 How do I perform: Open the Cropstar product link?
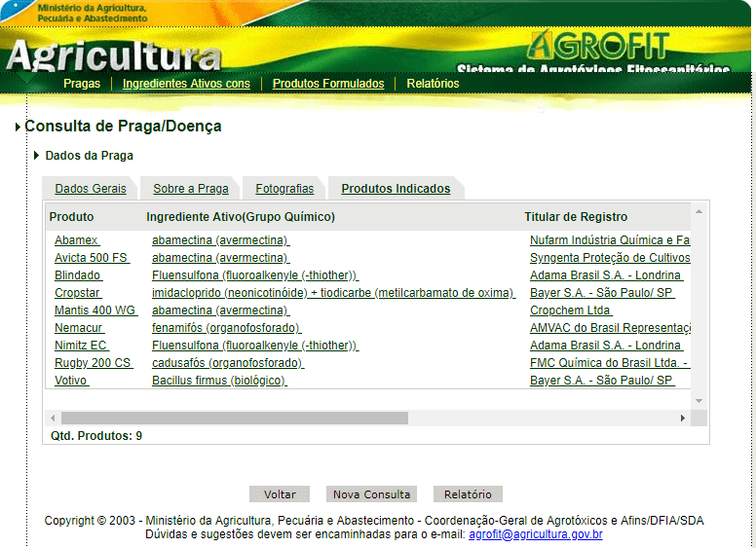click(77, 293)
